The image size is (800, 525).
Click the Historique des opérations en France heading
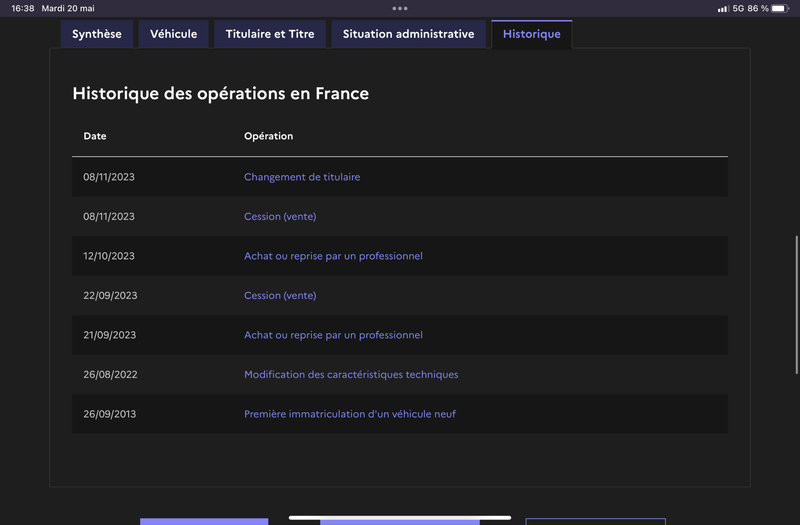pyautogui.click(x=220, y=94)
